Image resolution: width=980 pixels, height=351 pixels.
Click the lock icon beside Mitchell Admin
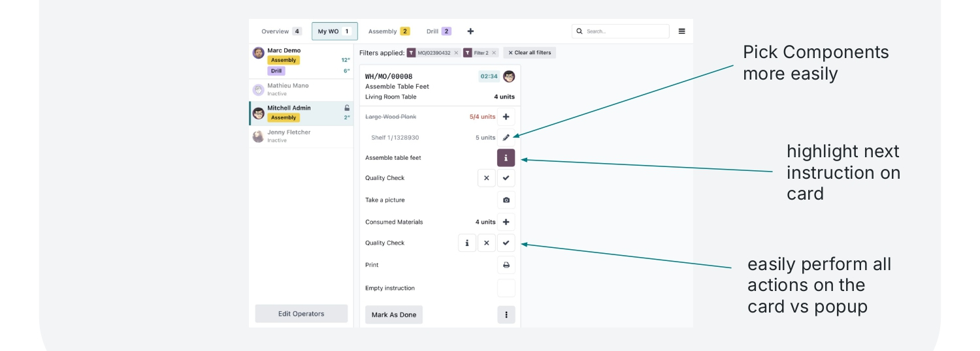(x=347, y=108)
